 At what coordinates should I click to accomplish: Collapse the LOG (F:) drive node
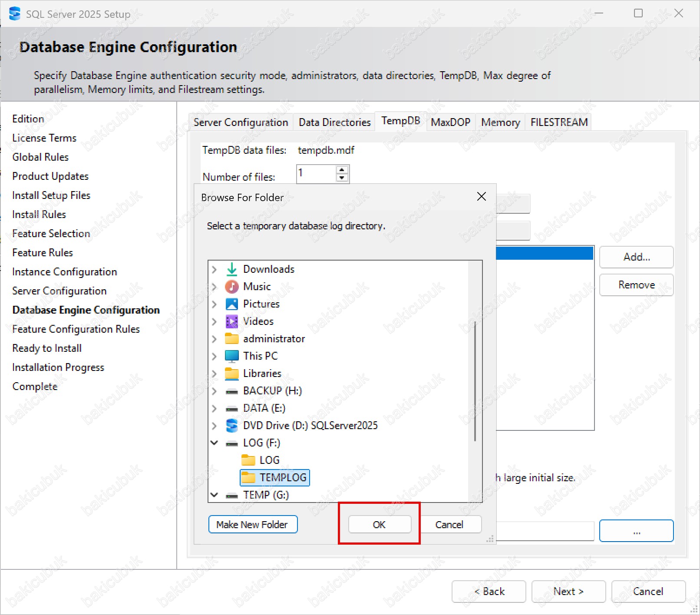(214, 443)
